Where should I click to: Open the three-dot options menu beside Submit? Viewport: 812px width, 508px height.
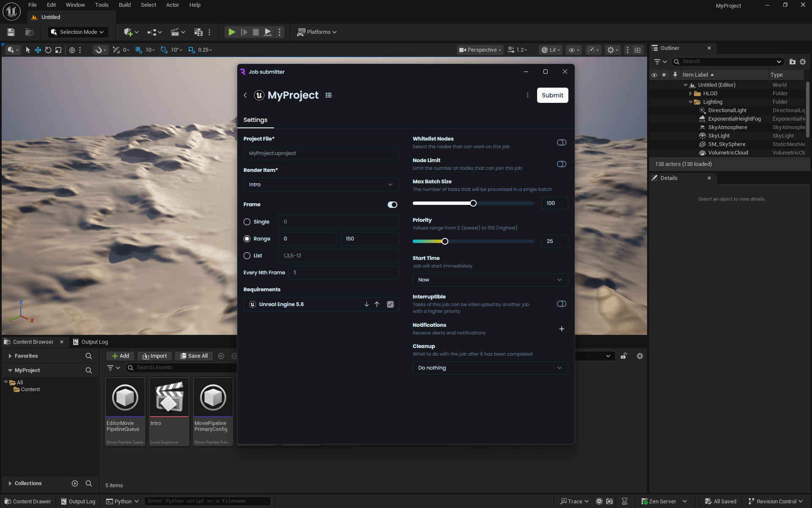click(527, 95)
